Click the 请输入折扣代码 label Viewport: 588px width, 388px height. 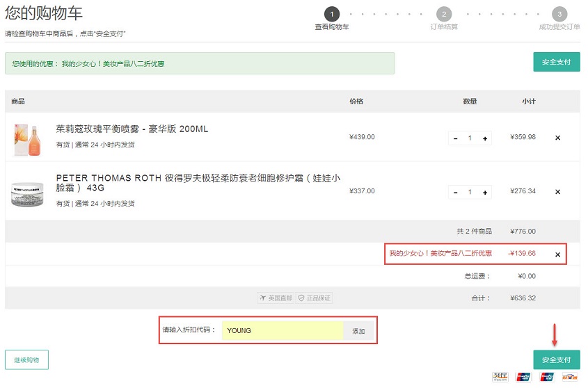[189, 330]
